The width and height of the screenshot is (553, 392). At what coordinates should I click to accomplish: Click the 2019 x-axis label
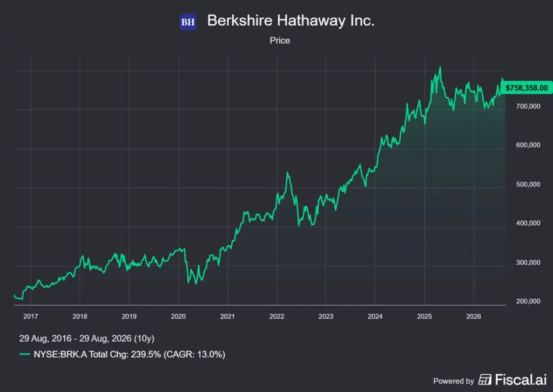[129, 316]
